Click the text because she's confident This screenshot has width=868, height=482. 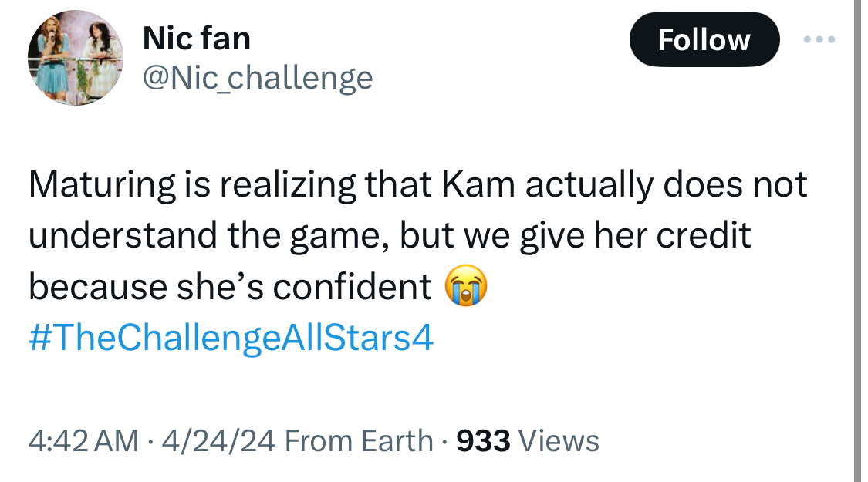(230, 287)
